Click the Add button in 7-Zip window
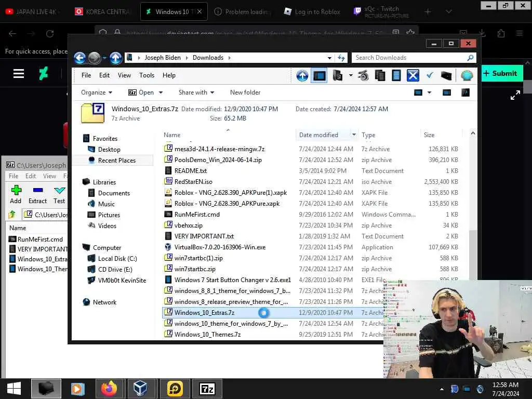The image size is (532, 399). (16, 194)
